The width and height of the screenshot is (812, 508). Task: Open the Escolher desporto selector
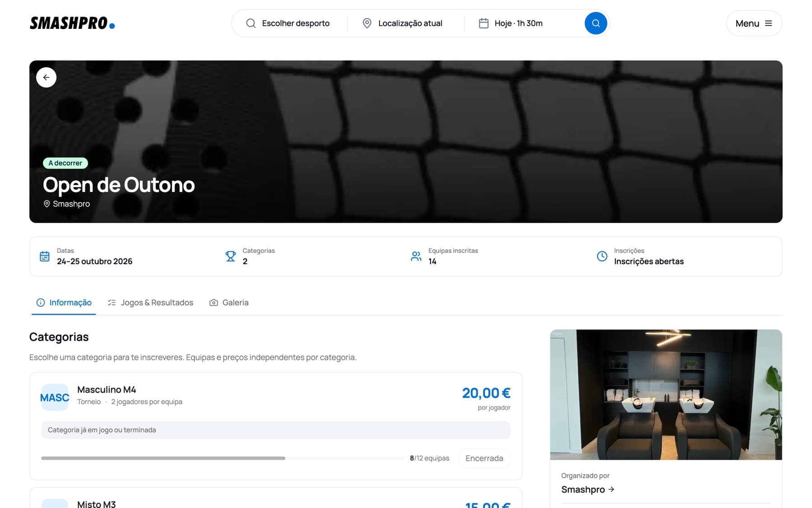pyautogui.click(x=289, y=23)
